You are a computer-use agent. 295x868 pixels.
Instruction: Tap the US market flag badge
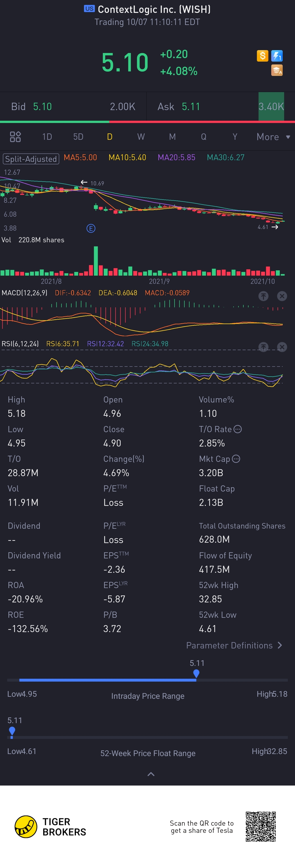[x=89, y=9]
